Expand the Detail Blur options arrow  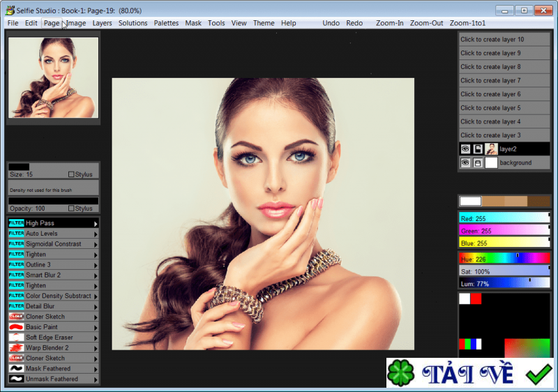pos(96,307)
